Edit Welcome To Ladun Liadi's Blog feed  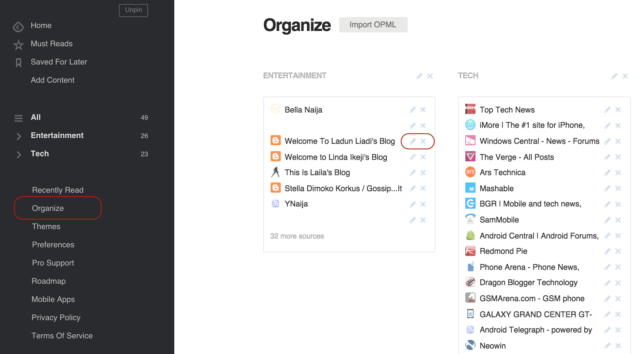pyautogui.click(x=412, y=141)
